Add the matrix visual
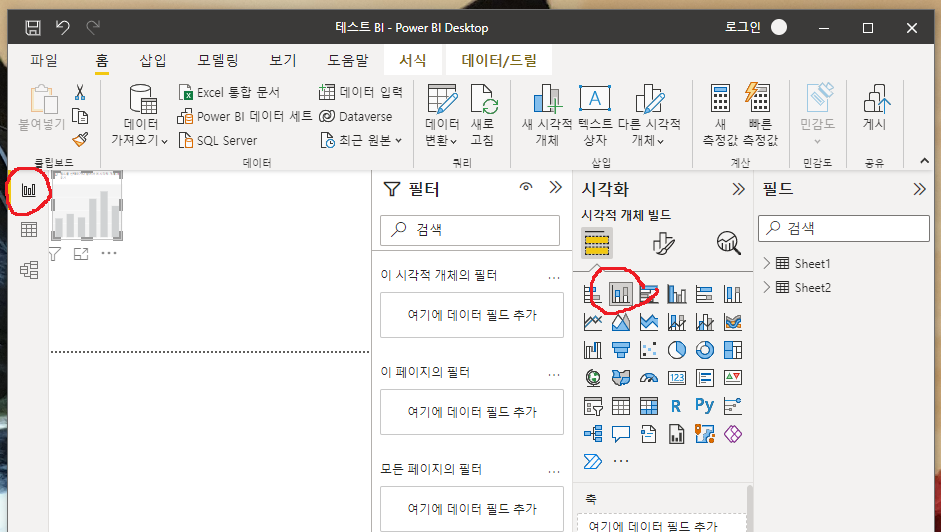Viewport: 941px width, 532px height. (x=649, y=406)
